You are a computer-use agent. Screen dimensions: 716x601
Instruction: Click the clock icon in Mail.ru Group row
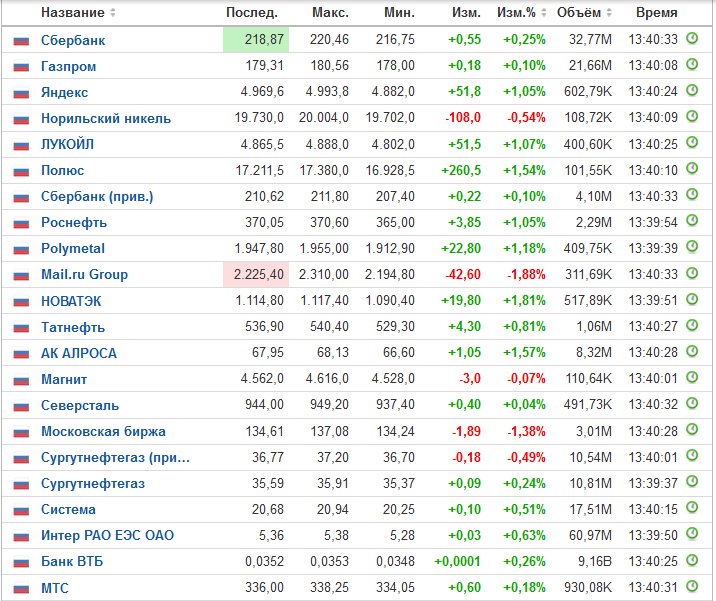tap(692, 273)
